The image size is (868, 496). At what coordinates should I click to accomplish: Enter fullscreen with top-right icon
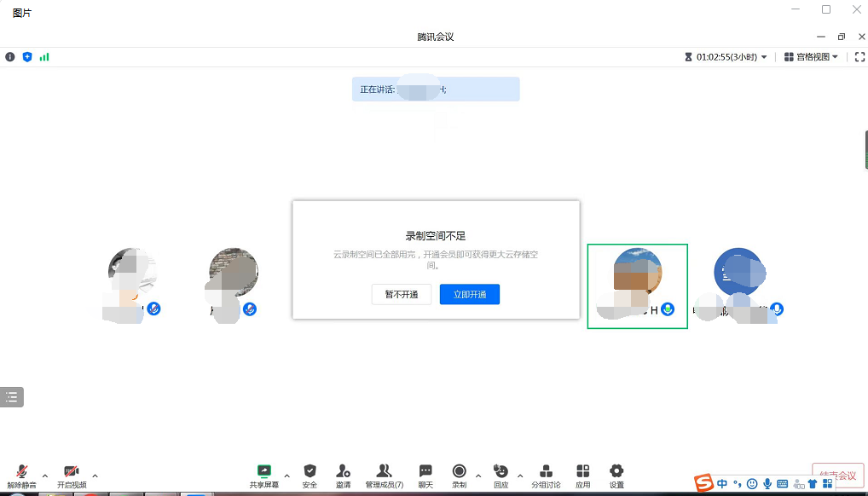pyautogui.click(x=859, y=56)
